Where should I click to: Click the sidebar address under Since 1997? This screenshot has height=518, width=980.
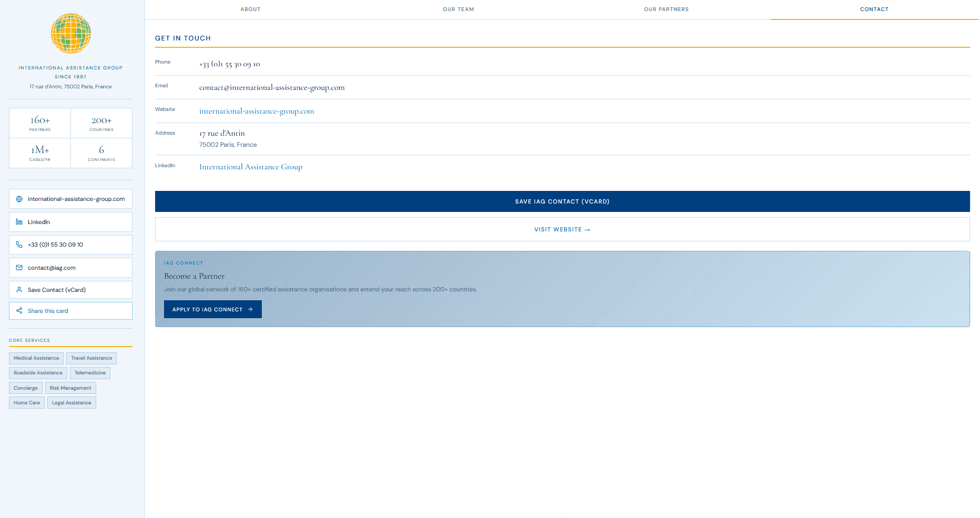70,87
